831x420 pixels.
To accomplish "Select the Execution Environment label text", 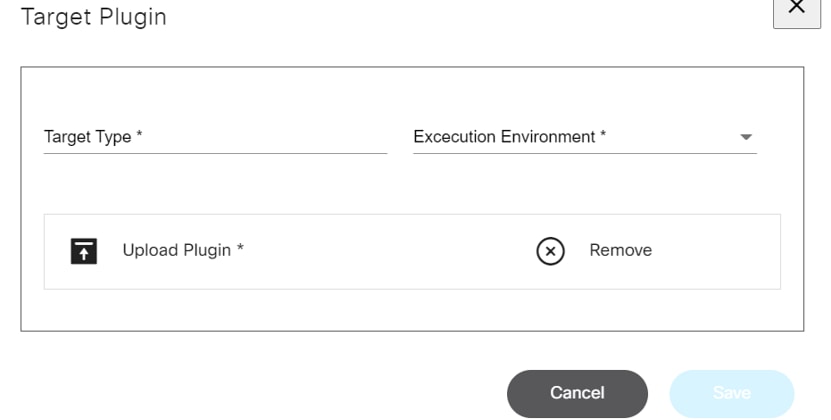I will tap(509, 137).
